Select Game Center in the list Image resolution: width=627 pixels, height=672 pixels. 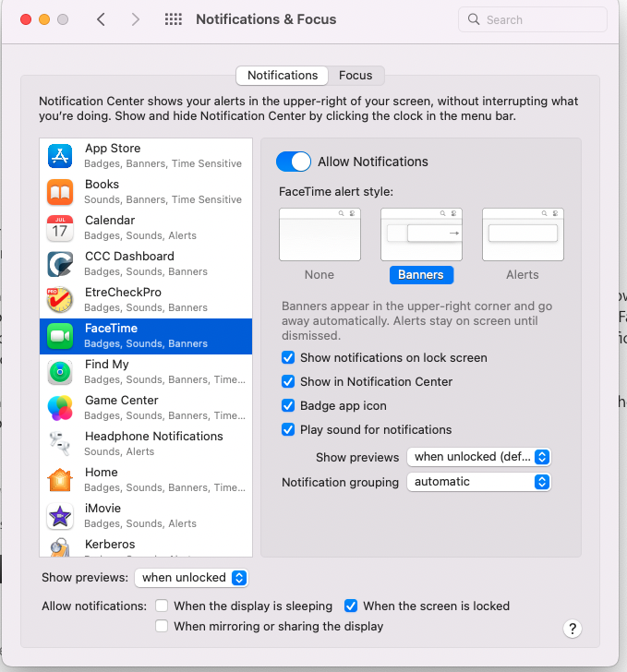[146, 408]
